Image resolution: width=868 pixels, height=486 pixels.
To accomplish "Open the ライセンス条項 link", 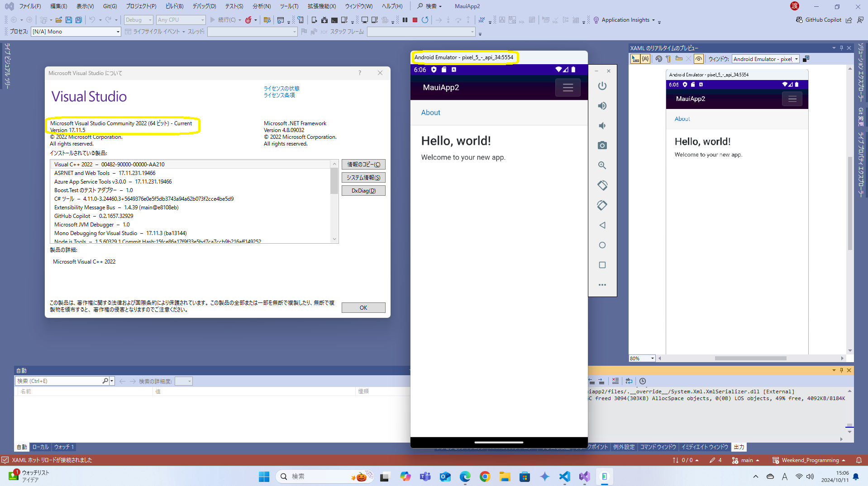I will tap(279, 95).
